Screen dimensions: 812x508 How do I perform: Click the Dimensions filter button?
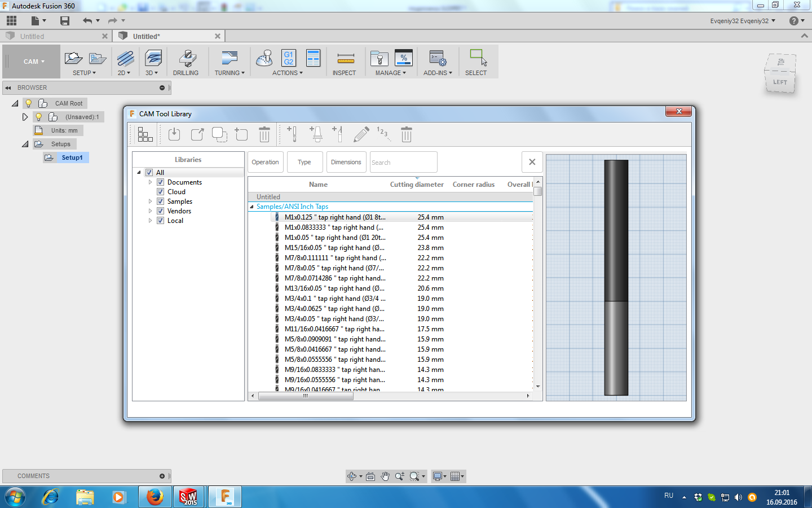346,162
